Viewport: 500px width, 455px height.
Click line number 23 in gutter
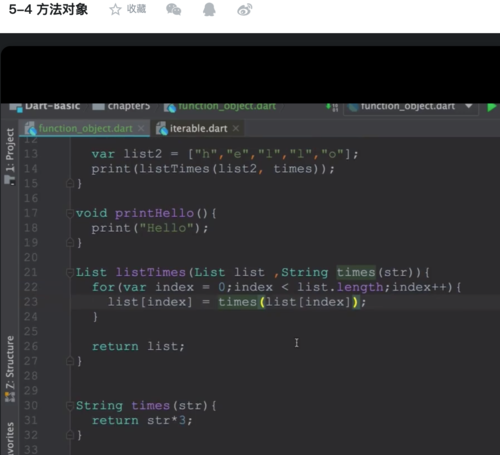coord(31,302)
